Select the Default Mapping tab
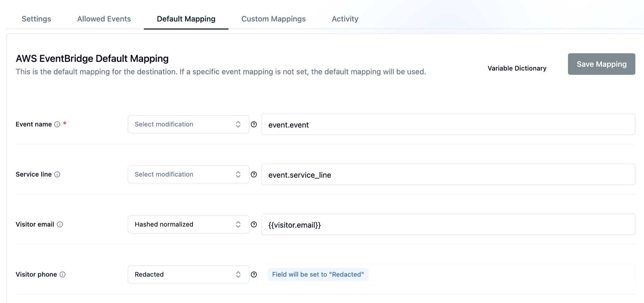 (186, 19)
